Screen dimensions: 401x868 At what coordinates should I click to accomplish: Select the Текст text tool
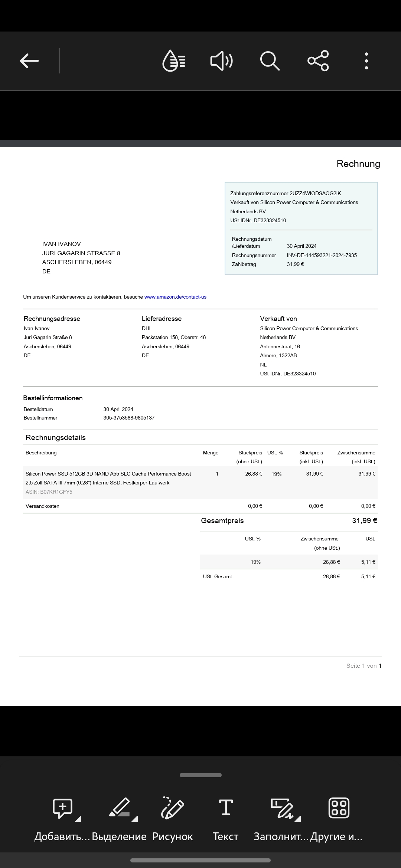click(x=225, y=808)
